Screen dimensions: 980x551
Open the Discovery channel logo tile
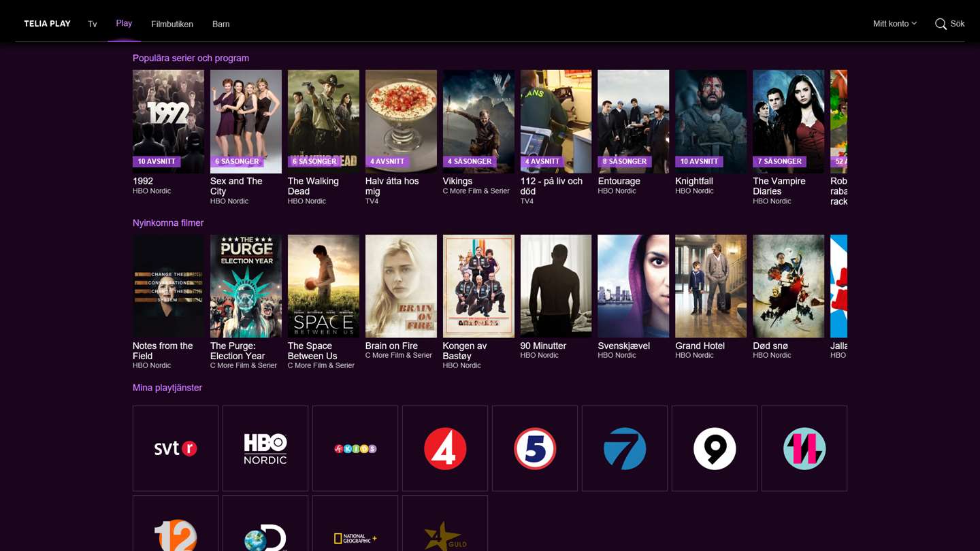pyautogui.click(x=265, y=523)
